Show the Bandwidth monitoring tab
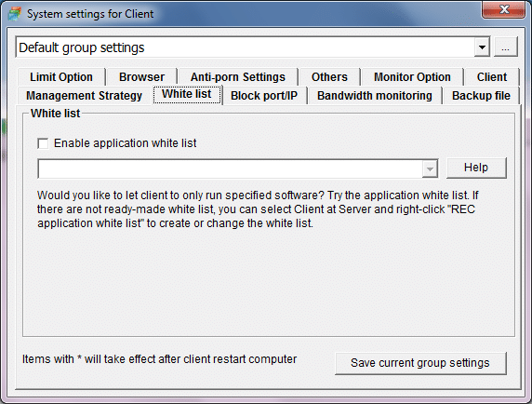532x404 pixels. pos(375,96)
